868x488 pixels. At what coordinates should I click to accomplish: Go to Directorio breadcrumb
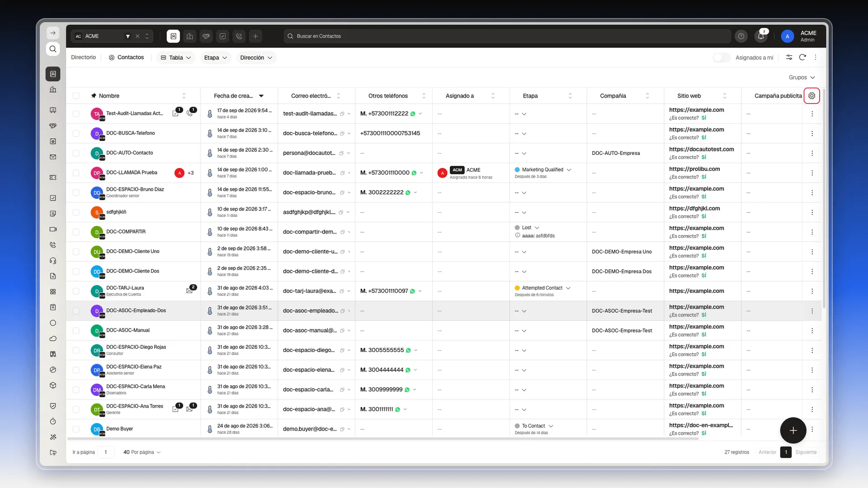tap(83, 57)
